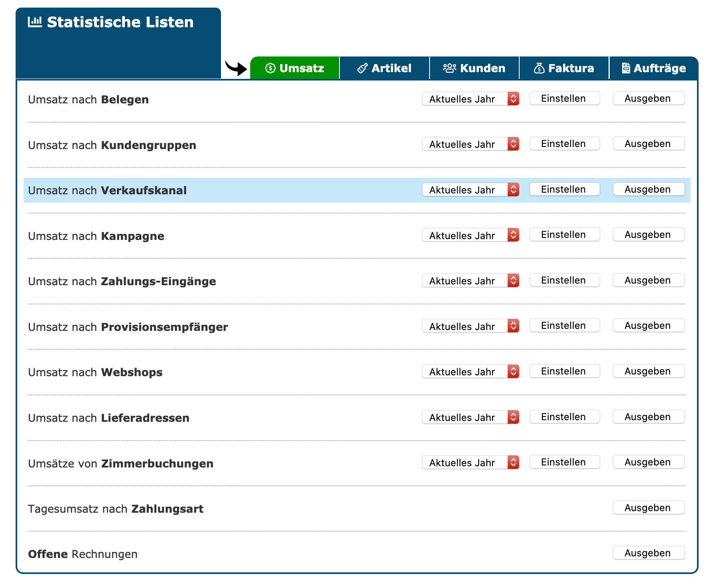The width and height of the screenshot is (711, 588).
Task: Open the Faktura tab
Action: point(564,68)
